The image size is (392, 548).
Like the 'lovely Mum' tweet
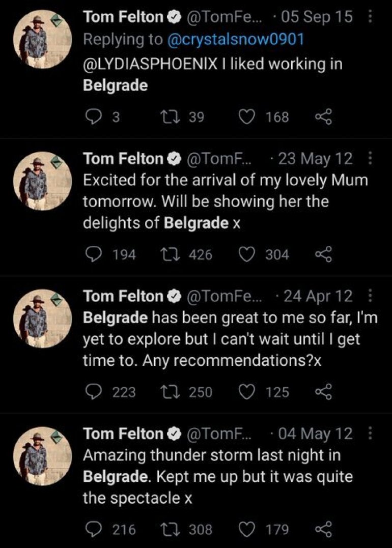[247, 254]
